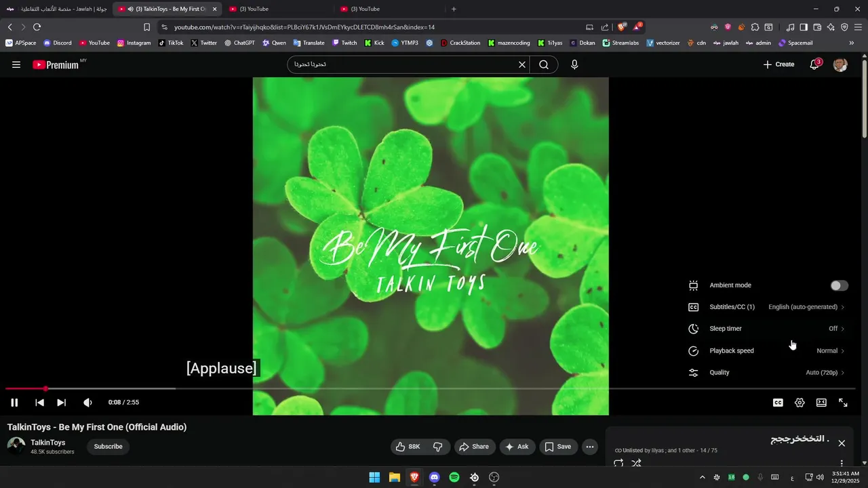
Task: Pause the video with the pause button
Action: pyautogui.click(x=14, y=403)
